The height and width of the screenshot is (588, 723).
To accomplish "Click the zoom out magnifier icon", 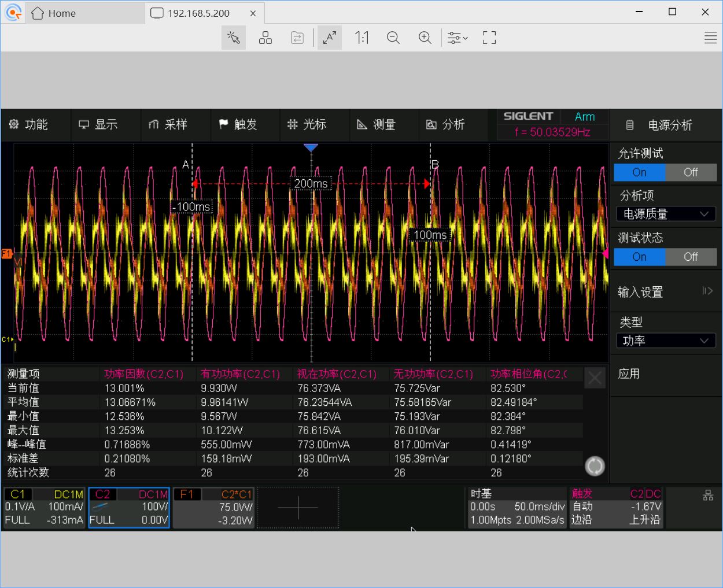I will point(393,38).
